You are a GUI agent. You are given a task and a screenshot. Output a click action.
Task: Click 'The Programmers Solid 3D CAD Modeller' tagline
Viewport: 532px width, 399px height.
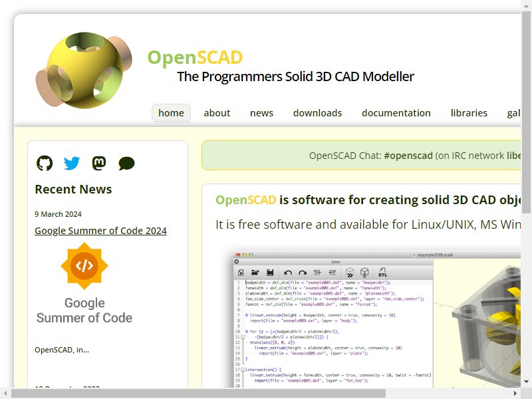(x=295, y=76)
